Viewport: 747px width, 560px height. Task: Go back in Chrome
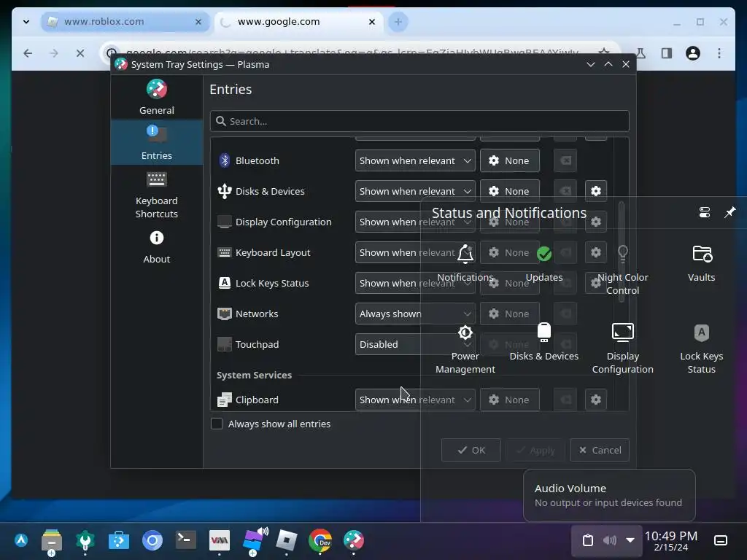click(28, 53)
